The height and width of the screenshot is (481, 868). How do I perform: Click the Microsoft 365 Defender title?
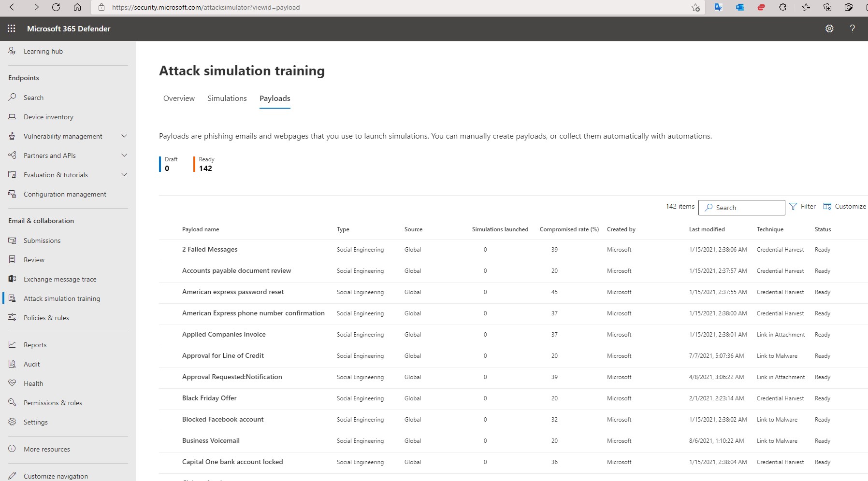tap(69, 28)
